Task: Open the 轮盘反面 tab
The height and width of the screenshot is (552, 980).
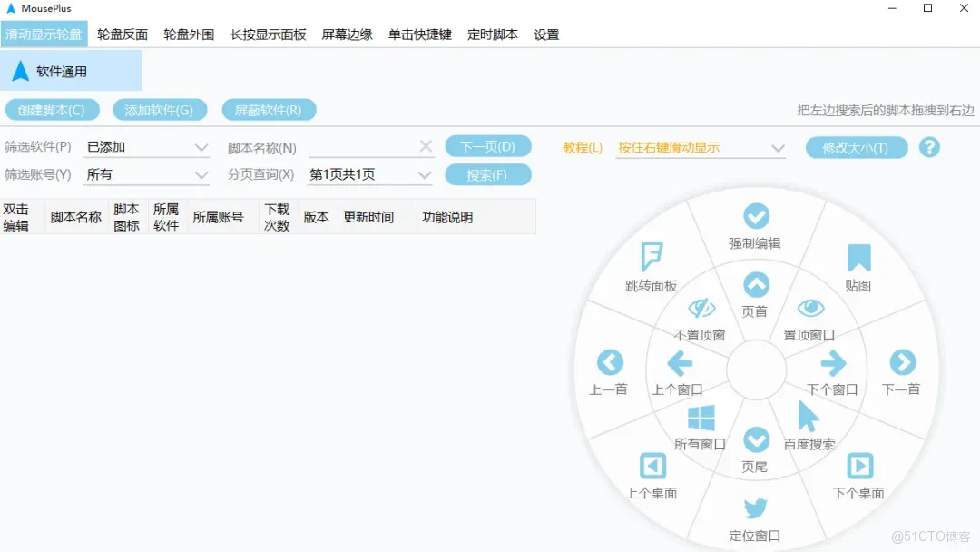Action: (x=121, y=34)
